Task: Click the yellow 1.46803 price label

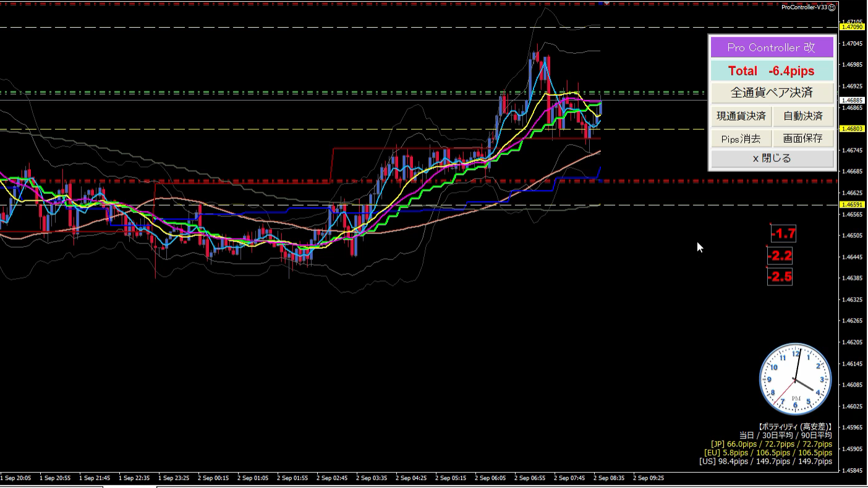Action: coord(853,128)
